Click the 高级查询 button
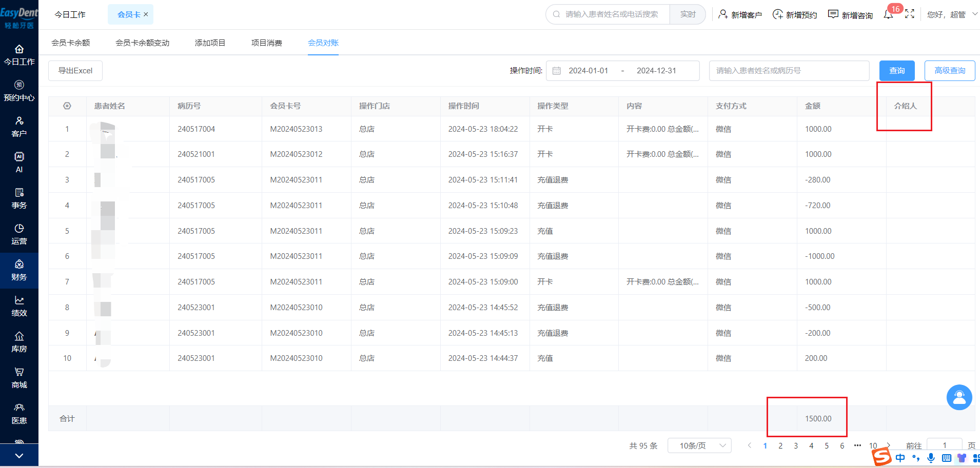Image resolution: width=980 pixels, height=468 pixels. (x=950, y=71)
